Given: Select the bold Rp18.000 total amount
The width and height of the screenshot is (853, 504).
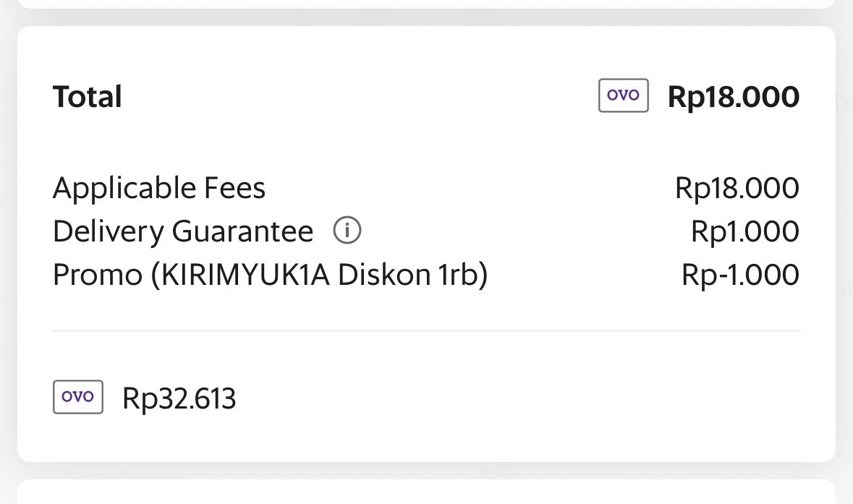Looking at the screenshot, I should click(x=733, y=97).
